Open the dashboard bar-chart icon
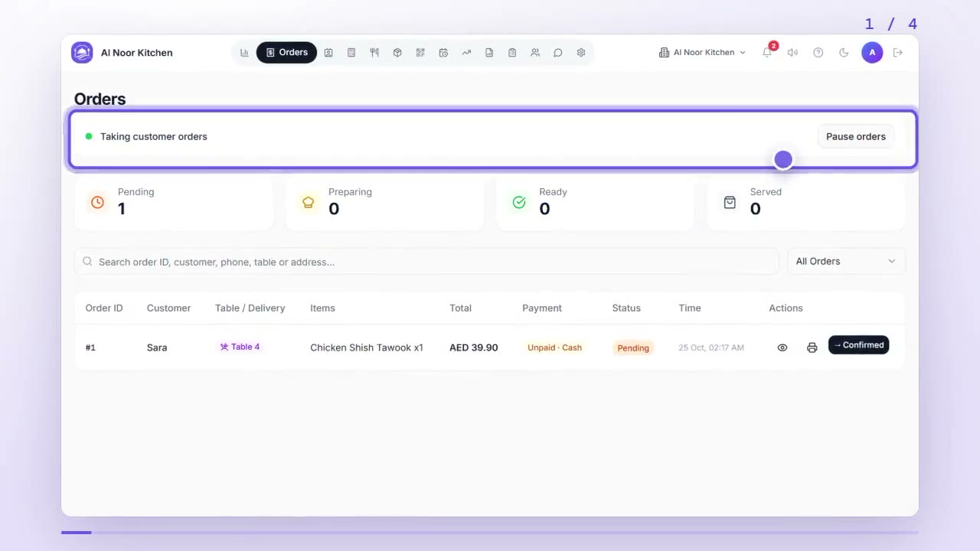980x551 pixels. tap(244, 53)
